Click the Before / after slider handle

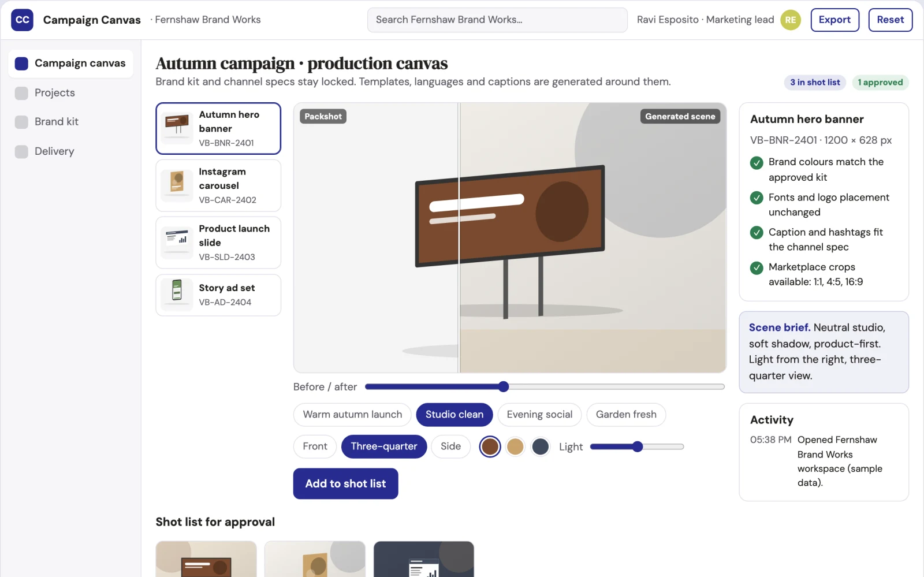[504, 386]
